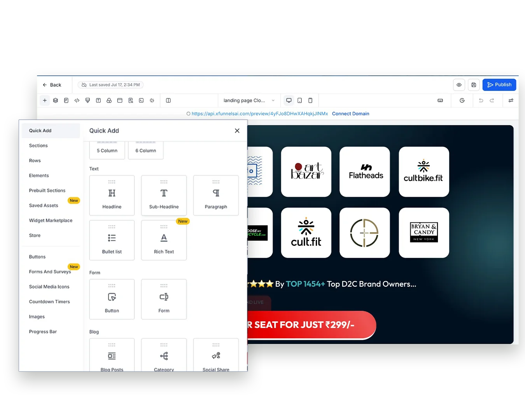Add the Category blog element
The height and width of the screenshot is (420, 525).
164,355
